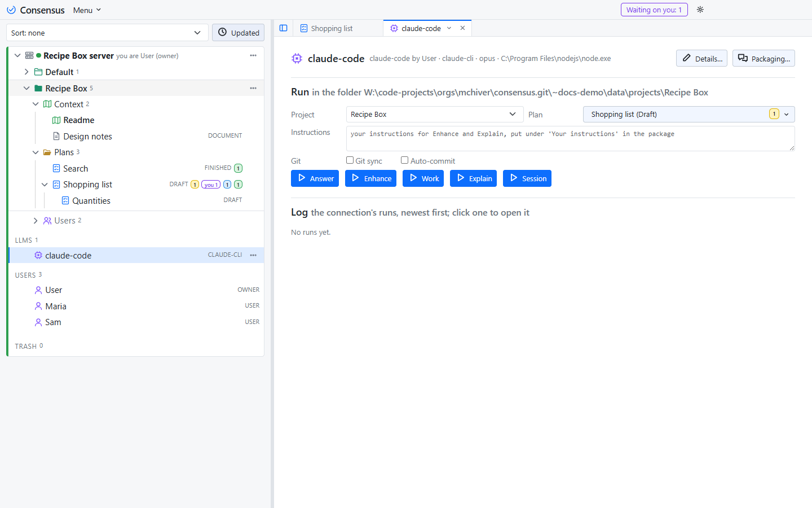Toggle the light/dark theme sun icon
The height and width of the screenshot is (508, 812).
(700, 10)
